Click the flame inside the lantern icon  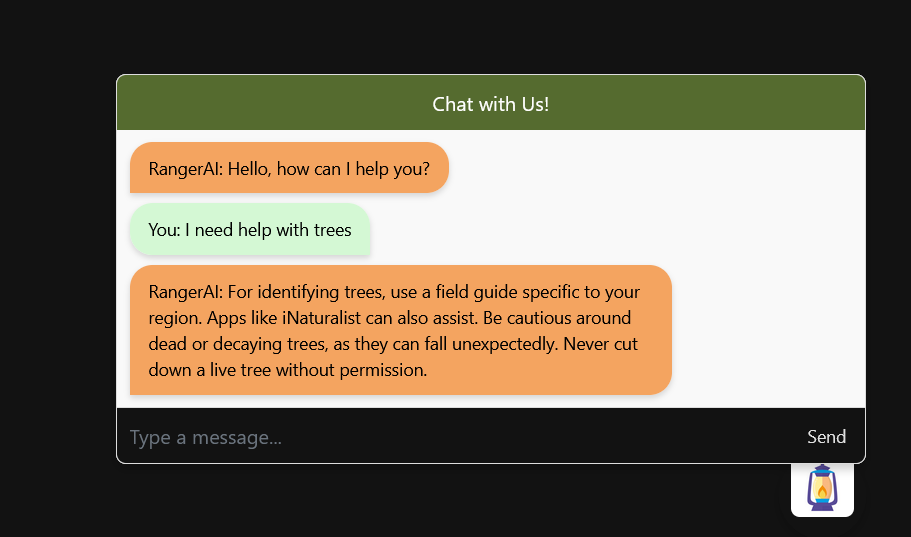pyautogui.click(x=822, y=492)
